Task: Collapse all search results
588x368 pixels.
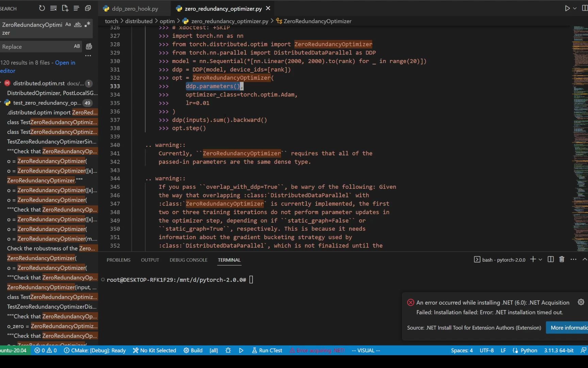Action: pyautogui.click(x=88, y=8)
